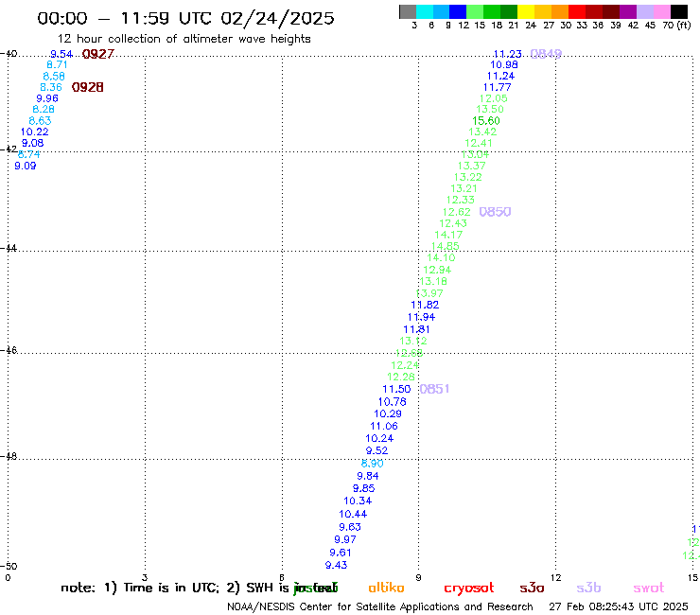Select the wave height reading 11.82

[425, 305]
